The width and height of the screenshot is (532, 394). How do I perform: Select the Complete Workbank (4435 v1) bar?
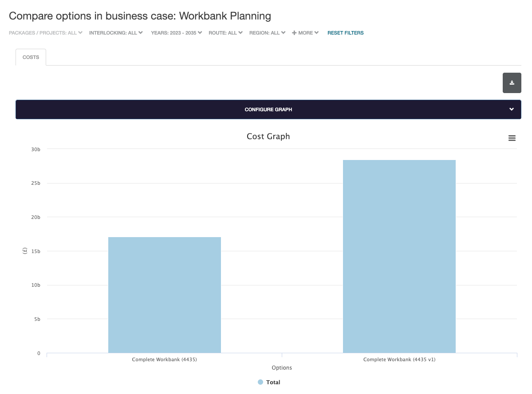pos(399,256)
